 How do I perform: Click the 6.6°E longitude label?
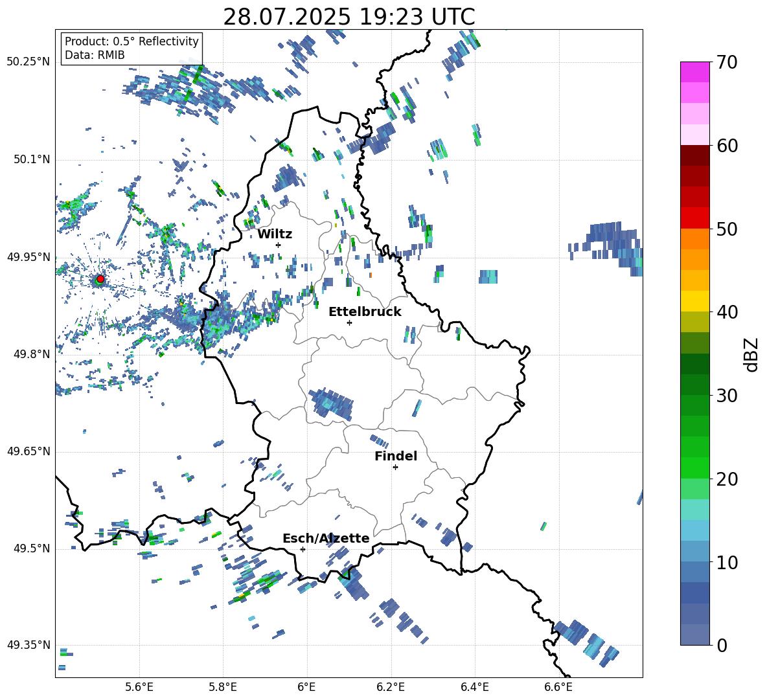pyautogui.click(x=558, y=687)
